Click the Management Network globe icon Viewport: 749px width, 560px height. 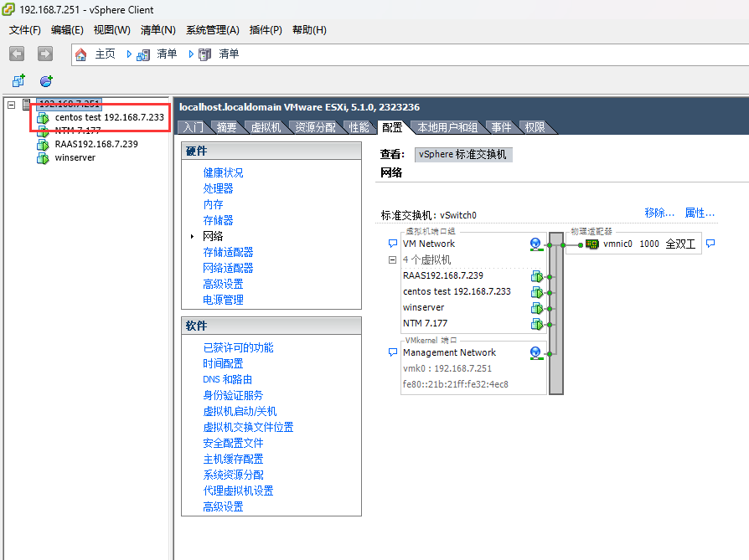point(536,352)
